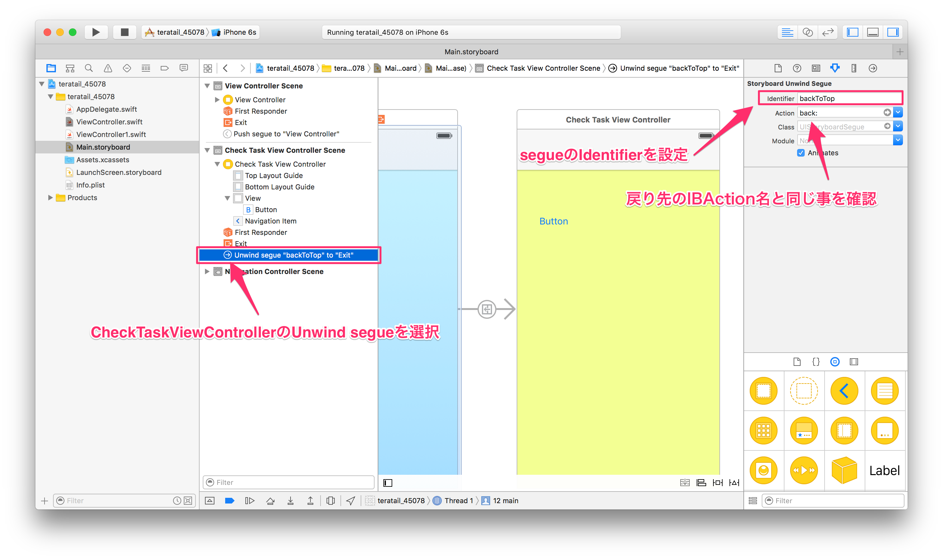Select the Size inspector (ruler icon)

[x=854, y=68]
